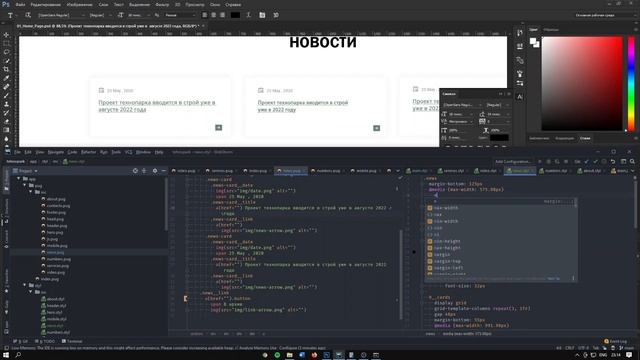Click the Type tool icon in options bar
This screenshot has height=360, width=640.
tap(10, 15)
